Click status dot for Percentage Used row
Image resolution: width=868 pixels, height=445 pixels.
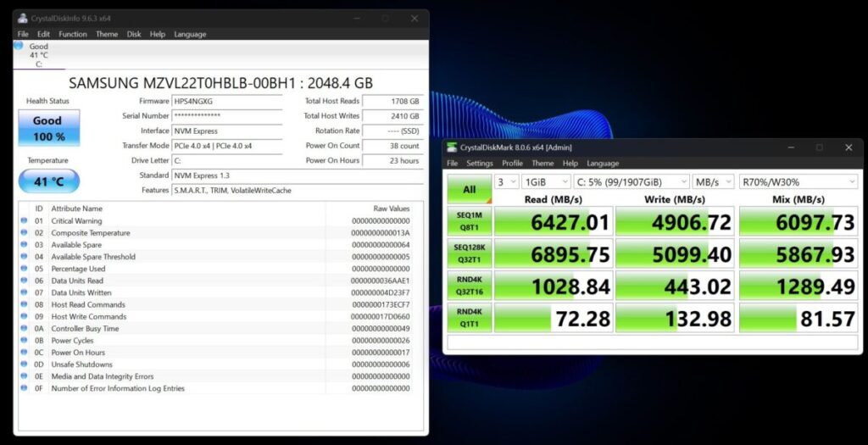click(24, 269)
